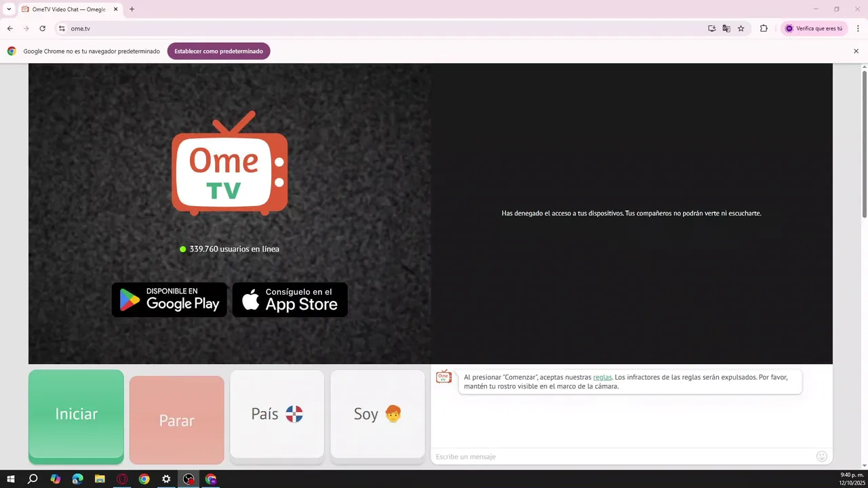Open the Chrome extensions puzzle icon

tap(764, 28)
